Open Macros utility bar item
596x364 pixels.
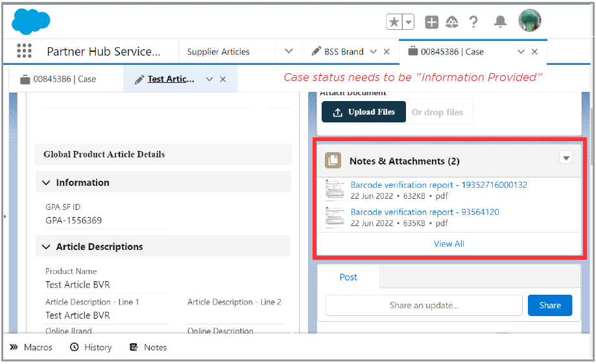coord(31,347)
